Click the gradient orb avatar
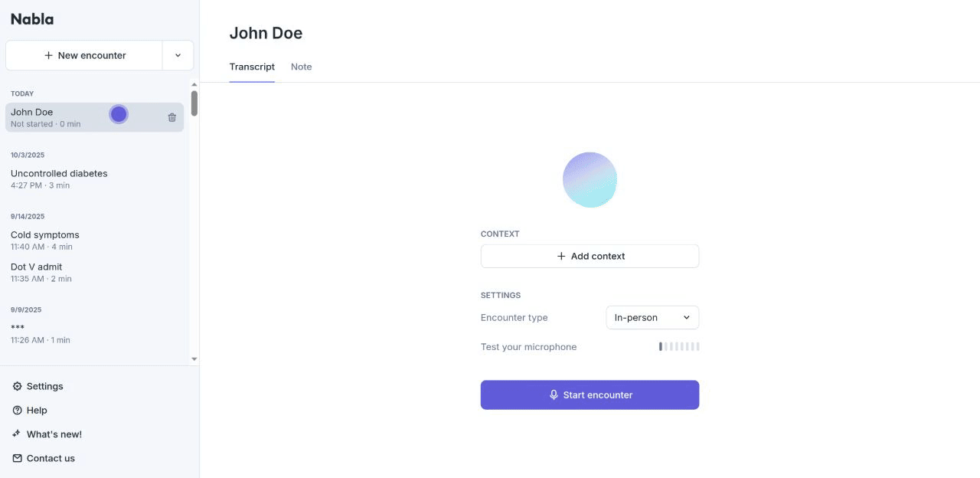Screen dimensions: 980x478 [590, 180]
